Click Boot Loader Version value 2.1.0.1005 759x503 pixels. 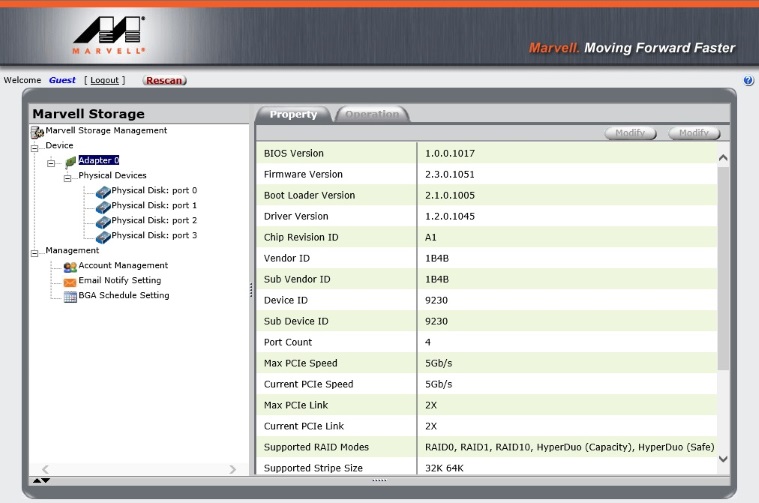point(450,196)
